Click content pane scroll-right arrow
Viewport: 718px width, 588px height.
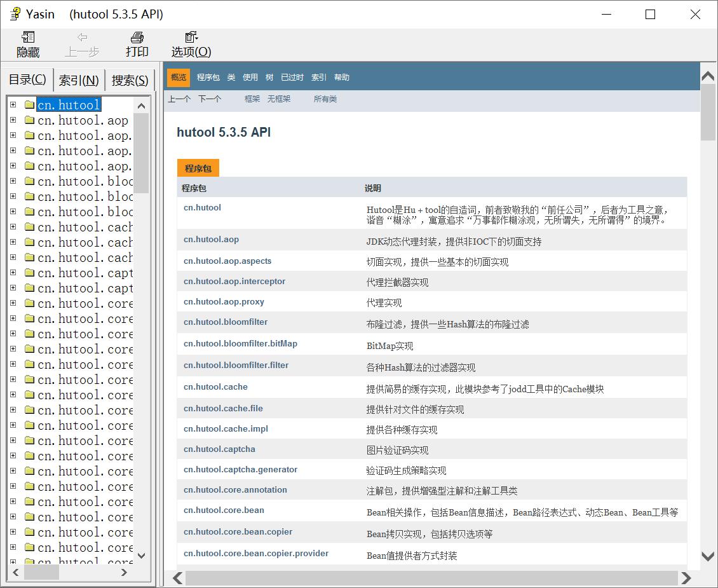coord(686,578)
